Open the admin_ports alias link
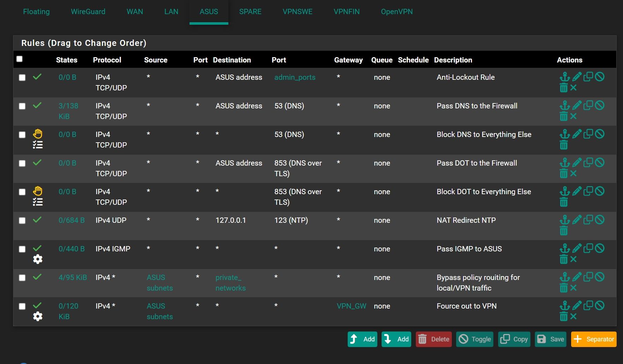The height and width of the screenshot is (364, 623). click(295, 77)
